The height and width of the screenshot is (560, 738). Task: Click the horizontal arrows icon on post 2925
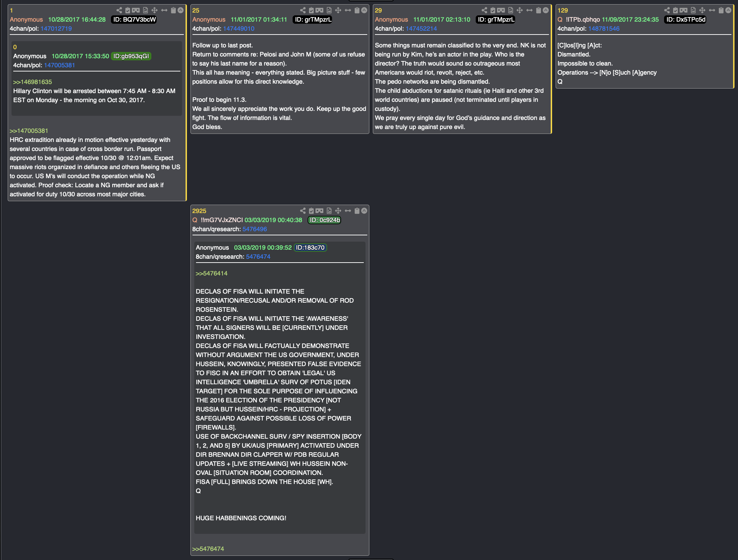(x=348, y=211)
